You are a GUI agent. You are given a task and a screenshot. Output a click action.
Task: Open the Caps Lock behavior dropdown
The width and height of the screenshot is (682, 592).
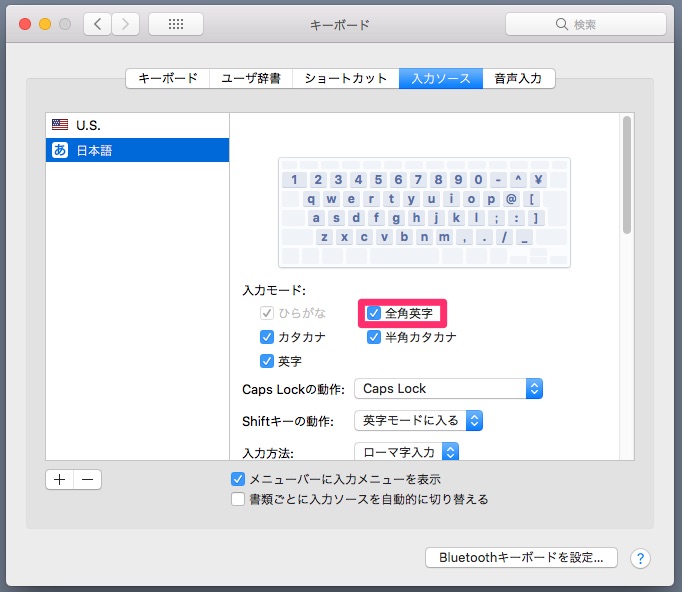point(448,388)
